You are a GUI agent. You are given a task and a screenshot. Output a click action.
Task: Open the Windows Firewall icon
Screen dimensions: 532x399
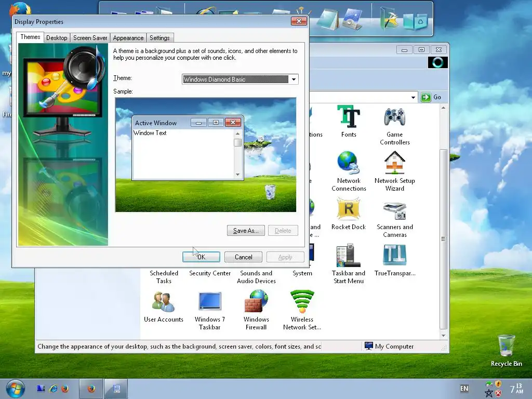pos(256,301)
